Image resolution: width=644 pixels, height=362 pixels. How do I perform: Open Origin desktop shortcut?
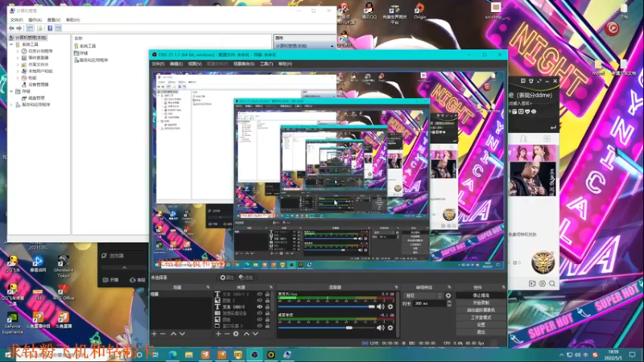click(419, 10)
